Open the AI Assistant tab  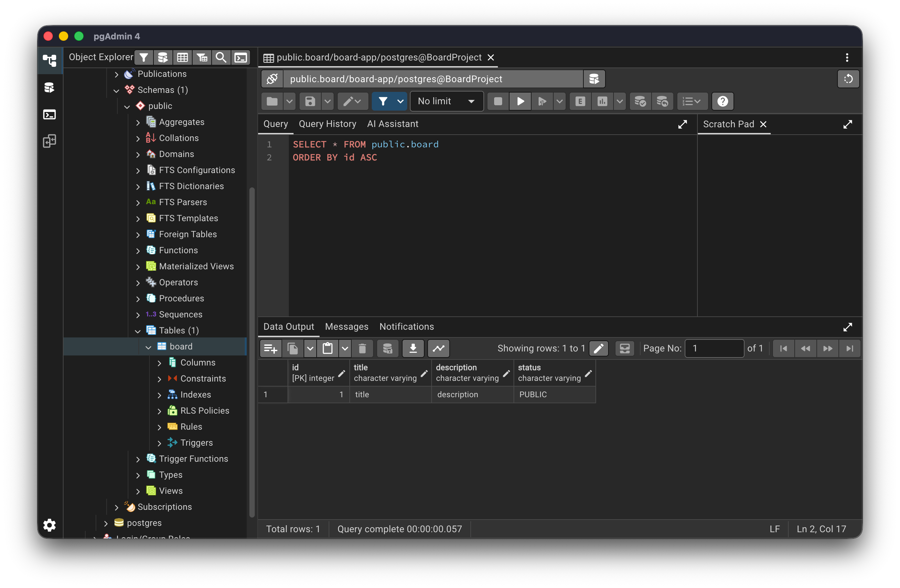392,124
